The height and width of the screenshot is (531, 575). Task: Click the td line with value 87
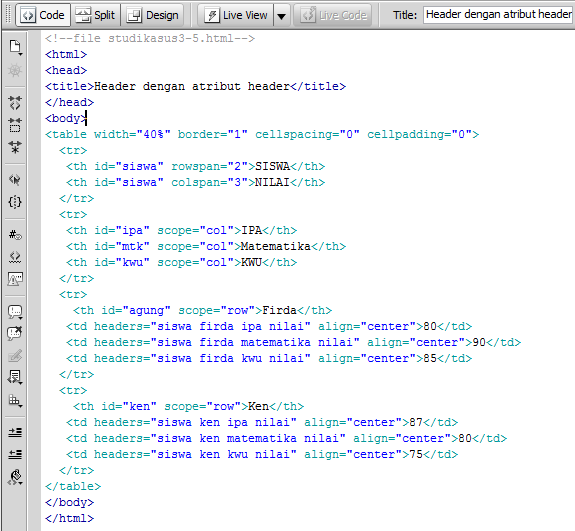pyautogui.click(x=262, y=422)
